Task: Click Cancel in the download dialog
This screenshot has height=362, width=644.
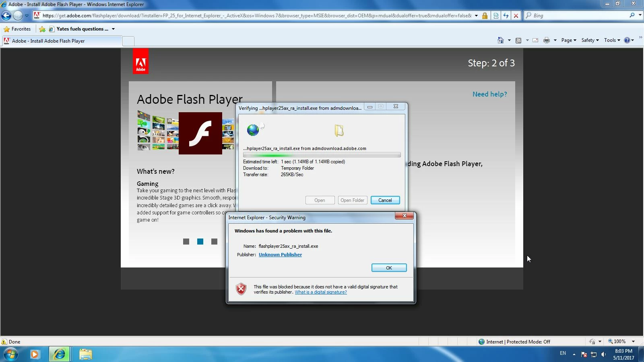Action: (385, 200)
